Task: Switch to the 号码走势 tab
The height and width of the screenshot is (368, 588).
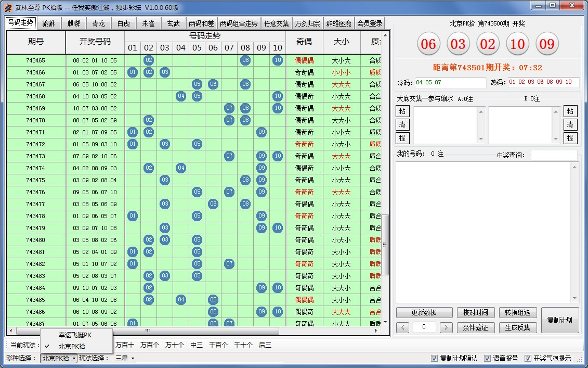Action: [21, 23]
